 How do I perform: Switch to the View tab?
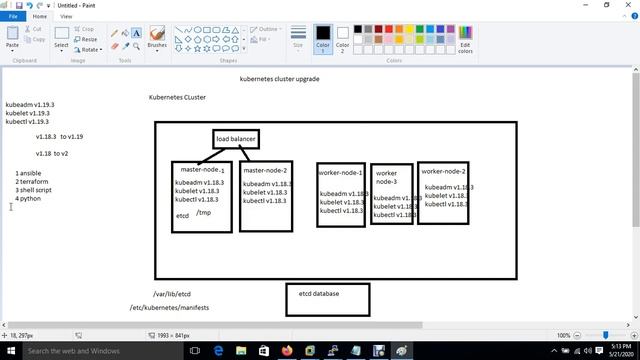(66, 16)
